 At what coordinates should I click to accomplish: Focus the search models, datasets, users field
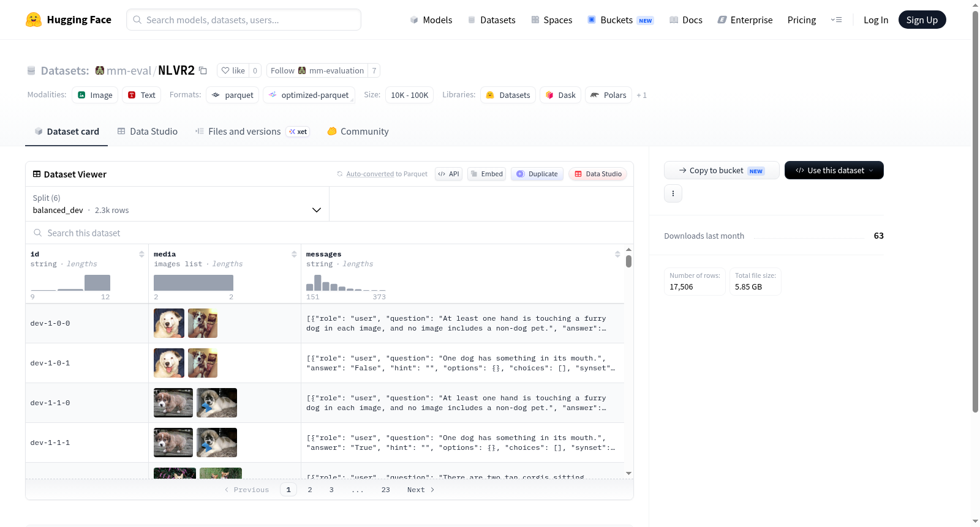coord(244,20)
